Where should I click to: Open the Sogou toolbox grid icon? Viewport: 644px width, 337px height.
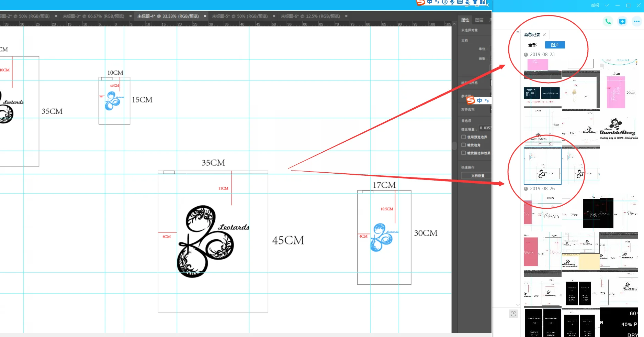(x=483, y=2)
